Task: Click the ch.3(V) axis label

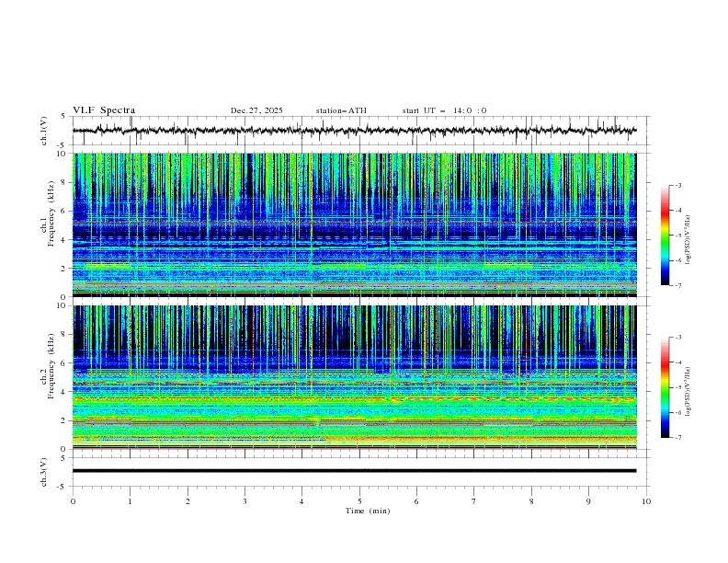Action: (44, 470)
